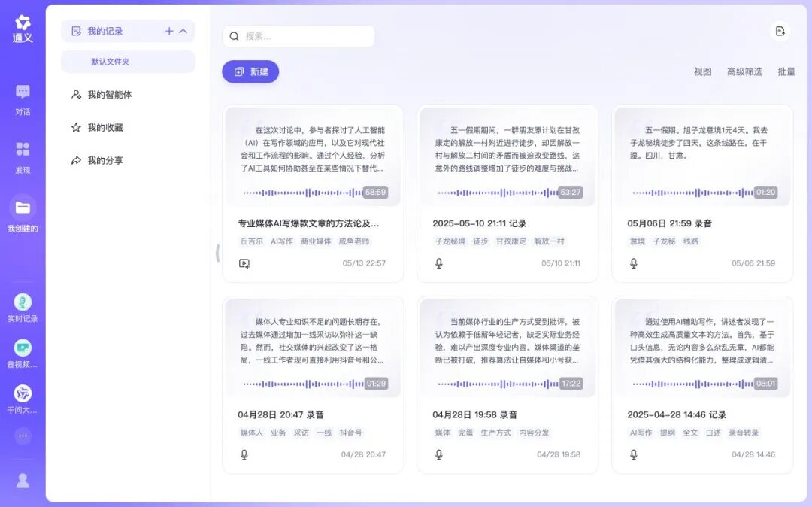Image resolution: width=812 pixels, height=507 pixels.
Task: Click the document icon at top right
Action: (x=780, y=31)
